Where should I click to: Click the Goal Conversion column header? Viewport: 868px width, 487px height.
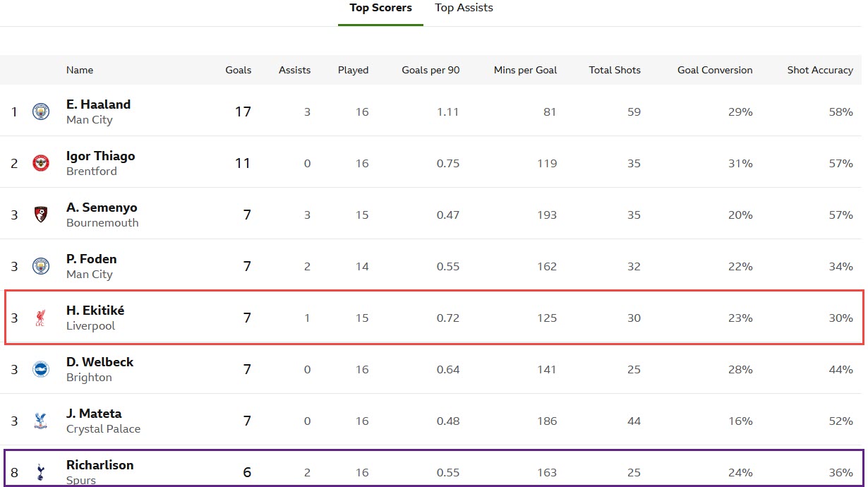(715, 70)
